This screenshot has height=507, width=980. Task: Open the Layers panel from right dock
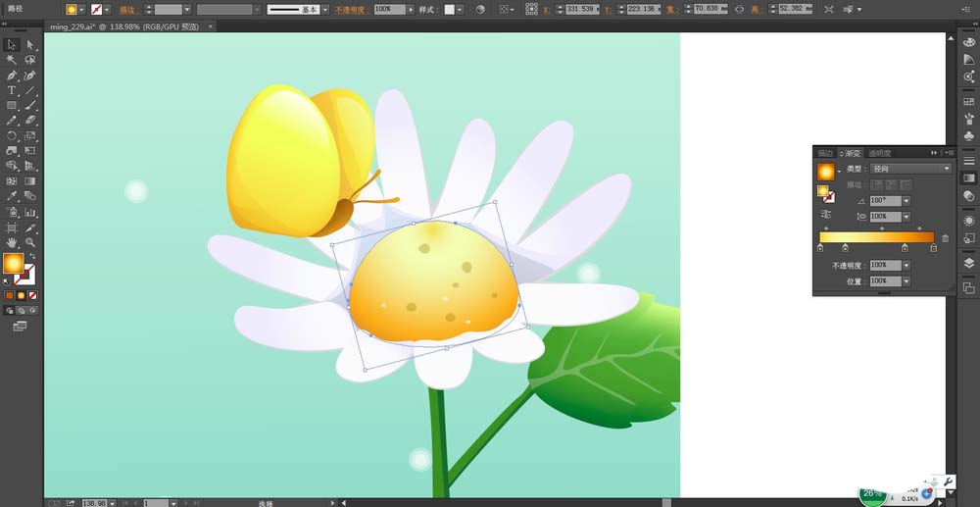coord(969,263)
